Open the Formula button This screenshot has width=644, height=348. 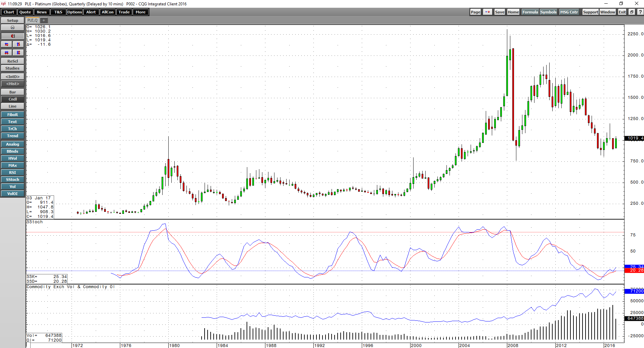[530, 12]
